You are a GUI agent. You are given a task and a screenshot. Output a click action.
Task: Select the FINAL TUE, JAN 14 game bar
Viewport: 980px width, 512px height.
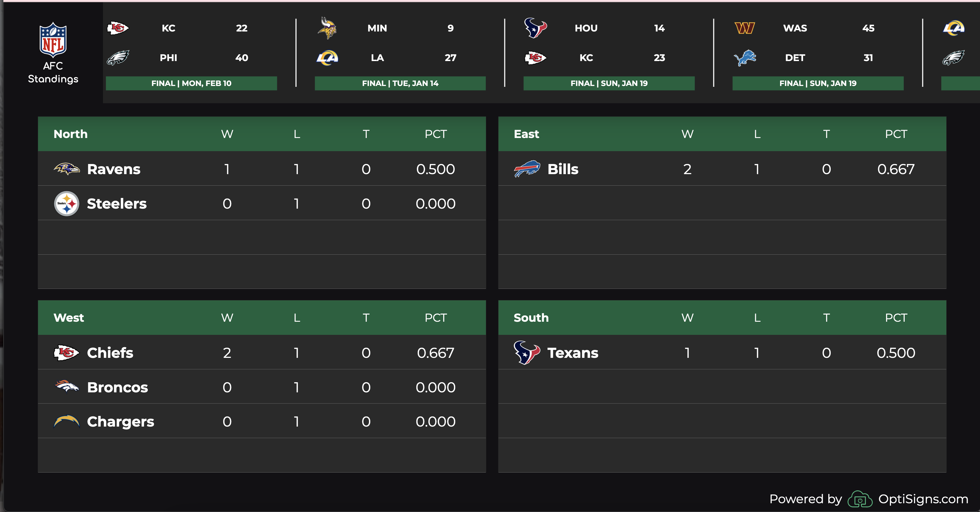(400, 83)
